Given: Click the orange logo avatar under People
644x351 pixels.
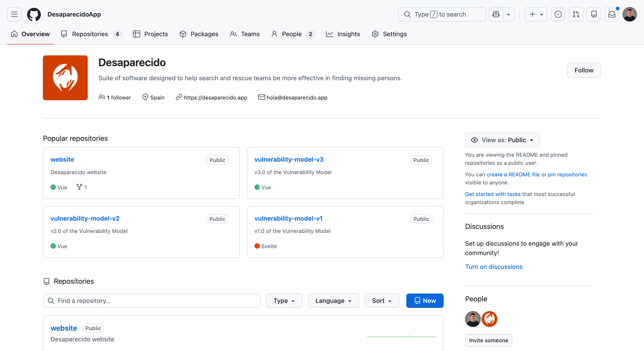Looking at the screenshot, I should tap(489, 319).
